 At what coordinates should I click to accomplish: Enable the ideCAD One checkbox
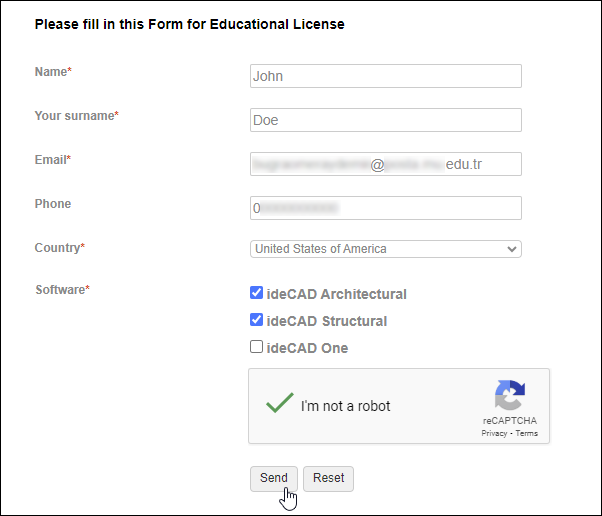(257, 347)
